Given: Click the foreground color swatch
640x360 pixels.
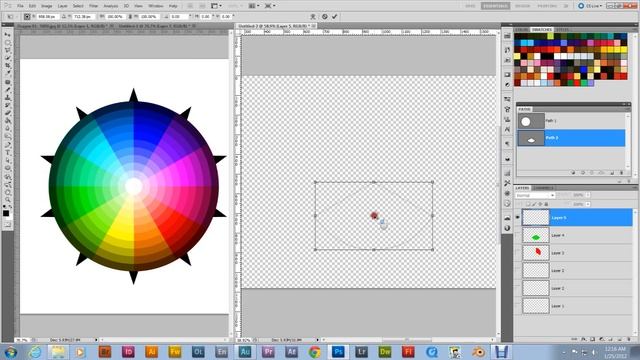Looking at the screenshot, I should 6,213.
